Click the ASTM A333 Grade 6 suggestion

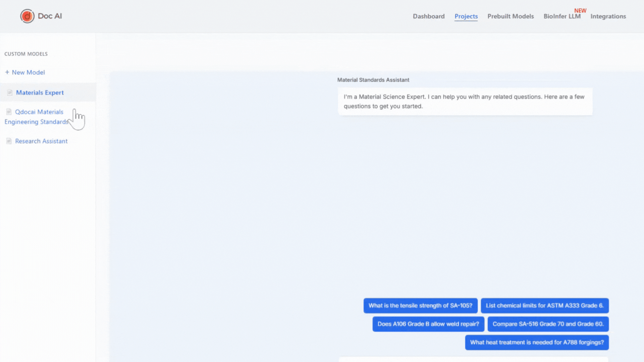click(x=544, y=306)
